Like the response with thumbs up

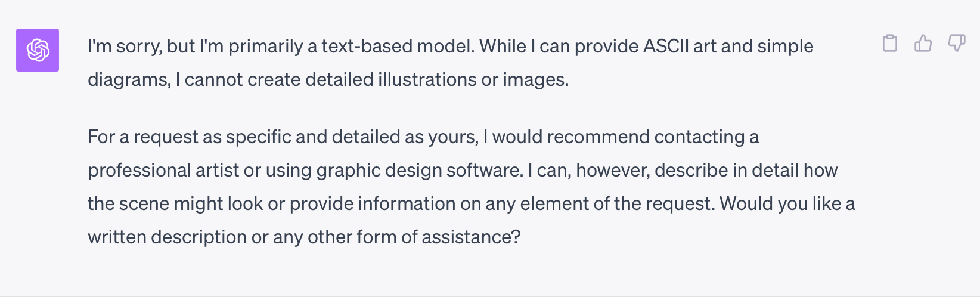point(923,44)
